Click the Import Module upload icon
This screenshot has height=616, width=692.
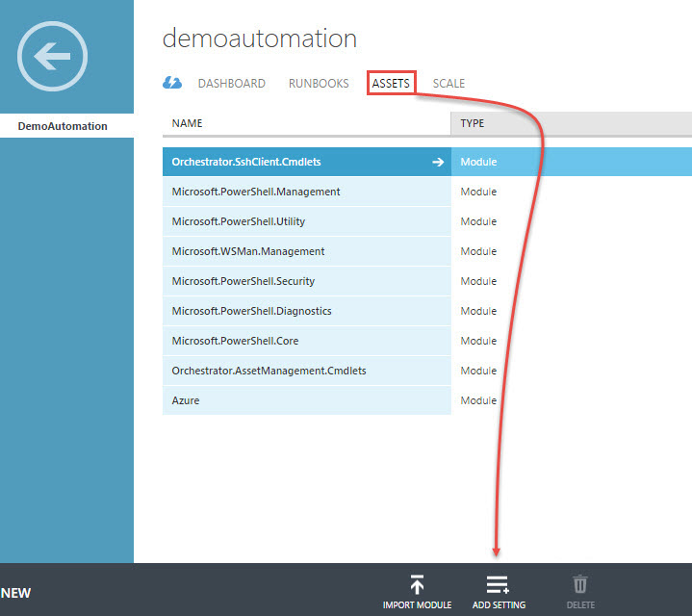tap(417, 584)
